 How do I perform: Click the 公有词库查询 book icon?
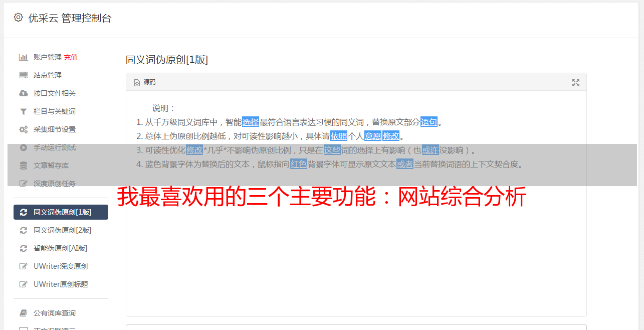tap(23, 313)
